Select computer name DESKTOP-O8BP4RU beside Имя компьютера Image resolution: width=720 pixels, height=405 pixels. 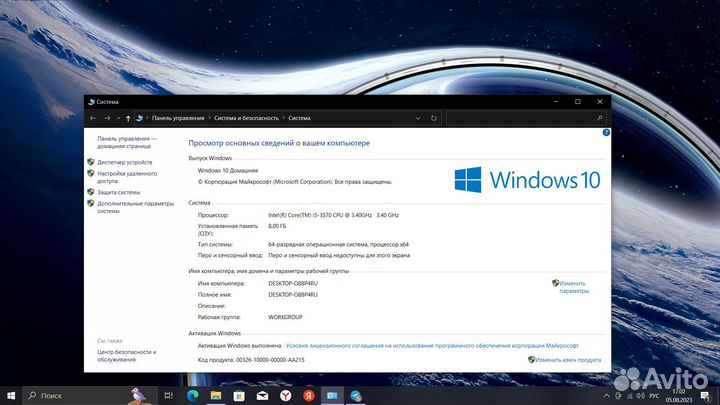293,283
